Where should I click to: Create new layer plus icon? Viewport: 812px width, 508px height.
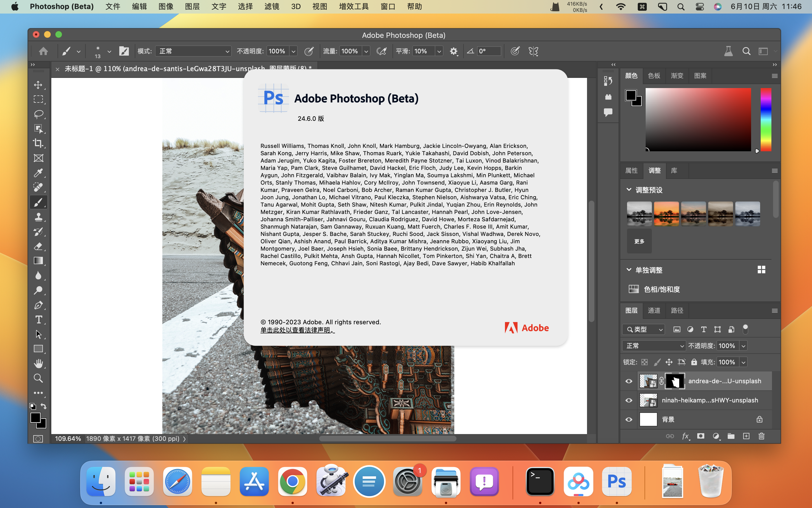click(746, 436)
